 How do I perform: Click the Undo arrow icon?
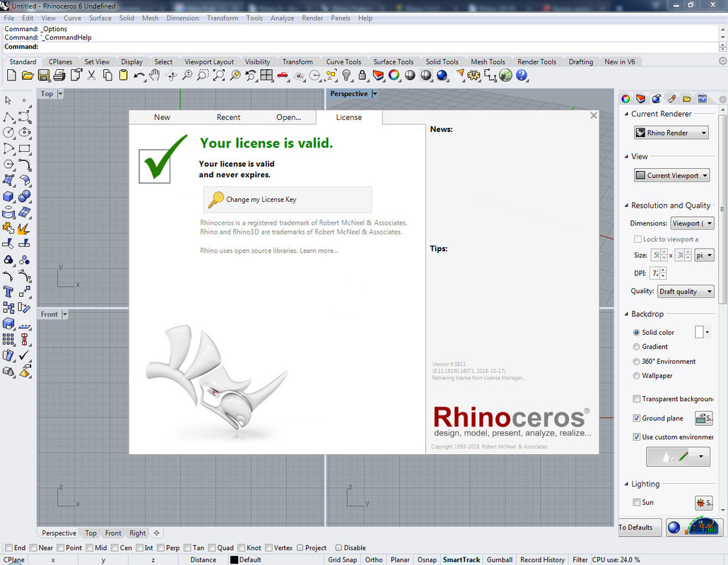pyautogui.click(x=139, y=75)
